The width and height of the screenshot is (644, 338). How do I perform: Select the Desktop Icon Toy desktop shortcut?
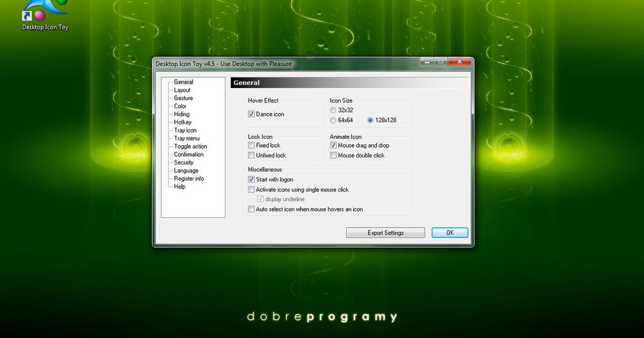[x=43, y=13]
